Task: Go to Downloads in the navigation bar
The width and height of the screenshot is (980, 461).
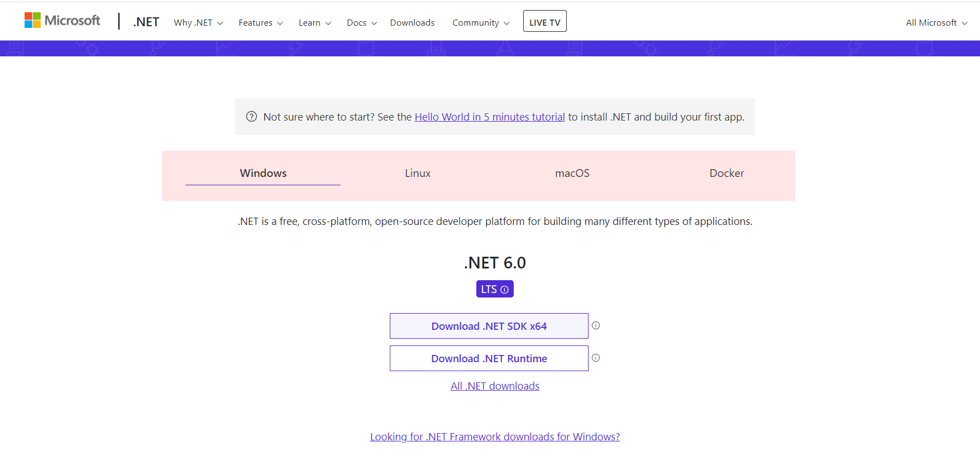Action: pos(412,23)
